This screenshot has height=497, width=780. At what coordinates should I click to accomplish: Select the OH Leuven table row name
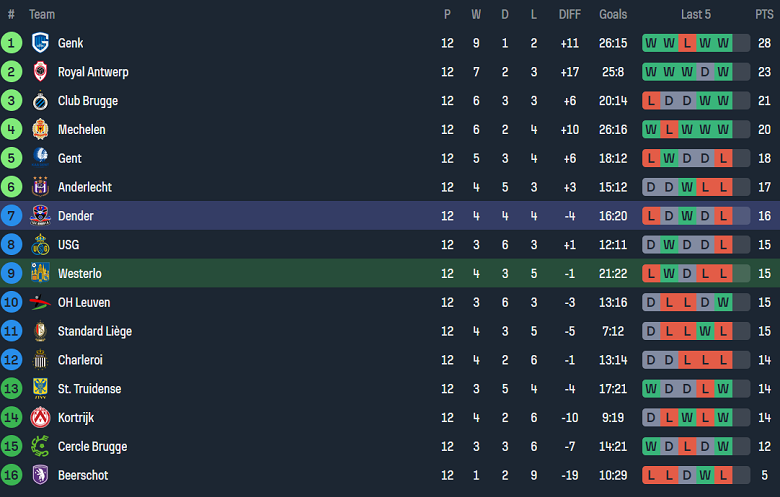[84, 302]
